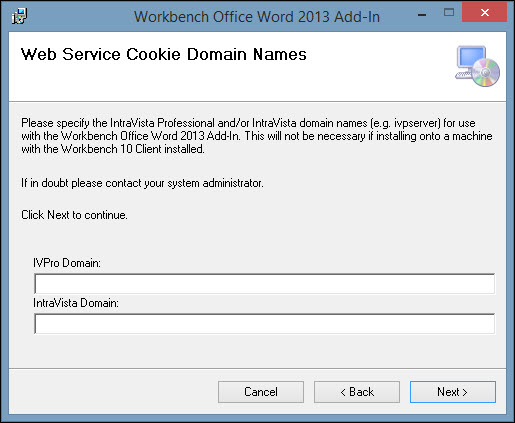Click the paragraph about IntraVista Professional domain names
The height and width of the screenshot is (423, 515).
tap(257, 136)
